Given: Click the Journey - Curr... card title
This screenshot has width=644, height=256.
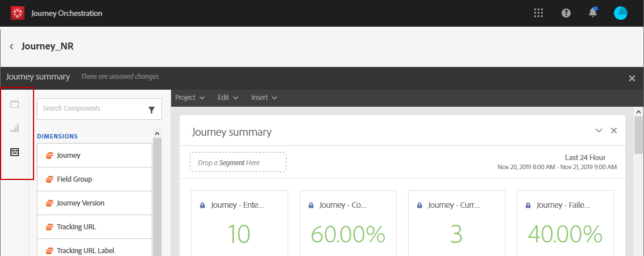Looking at the screenshot, I should pyautogui.click(x=454, y=205).
